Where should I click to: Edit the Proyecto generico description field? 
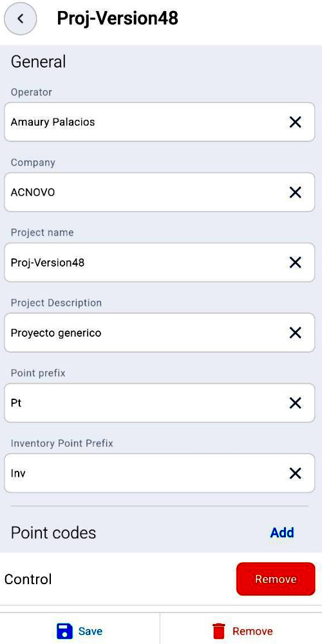coord(159,333)
